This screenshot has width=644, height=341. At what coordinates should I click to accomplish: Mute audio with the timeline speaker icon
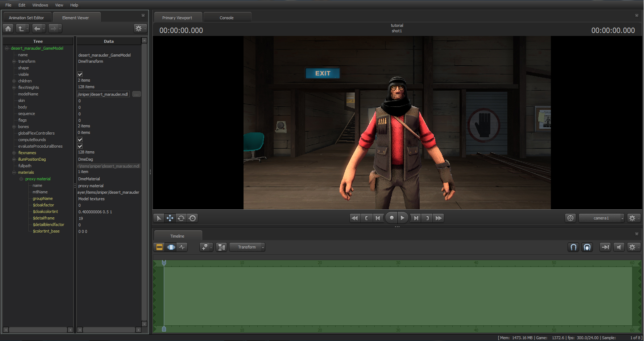point(619,247)
